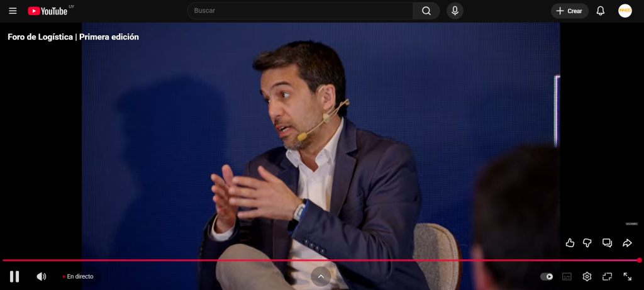Jump to live with En directo

78,276
